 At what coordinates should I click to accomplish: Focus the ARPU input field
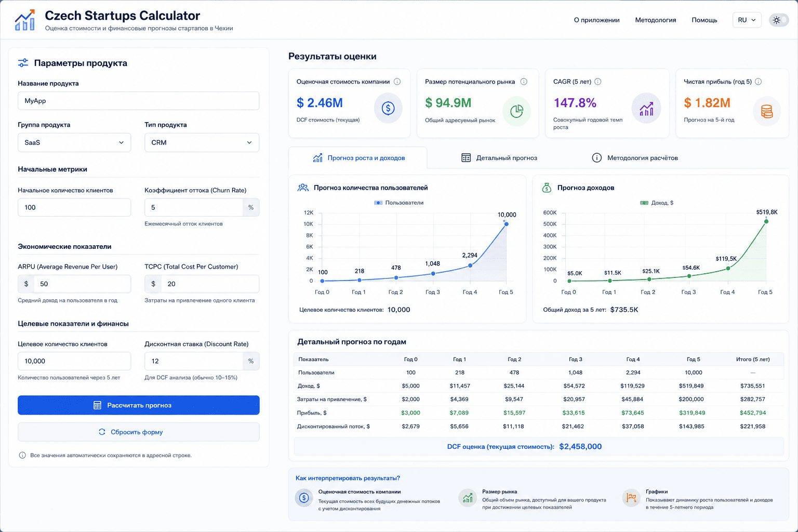pyautogui.click(x=82, y=284)
